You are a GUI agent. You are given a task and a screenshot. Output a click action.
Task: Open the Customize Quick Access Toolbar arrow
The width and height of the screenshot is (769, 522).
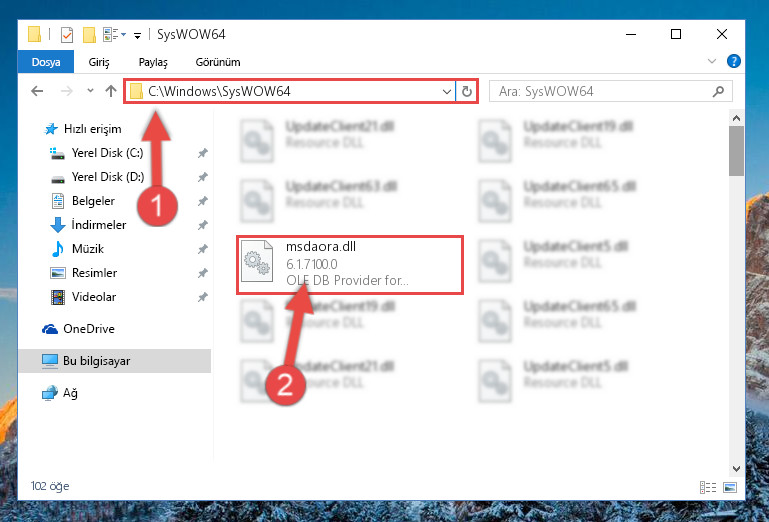(x=138, y=35)
